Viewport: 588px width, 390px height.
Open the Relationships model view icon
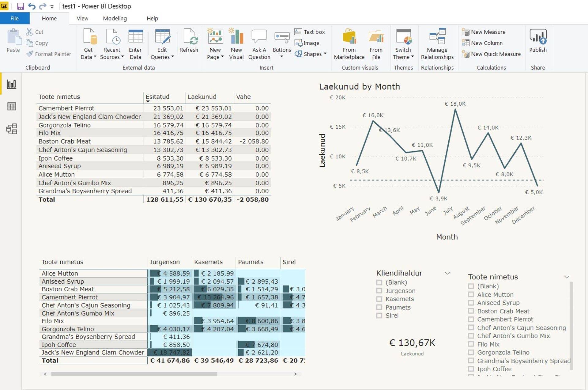tap(11, 129)
